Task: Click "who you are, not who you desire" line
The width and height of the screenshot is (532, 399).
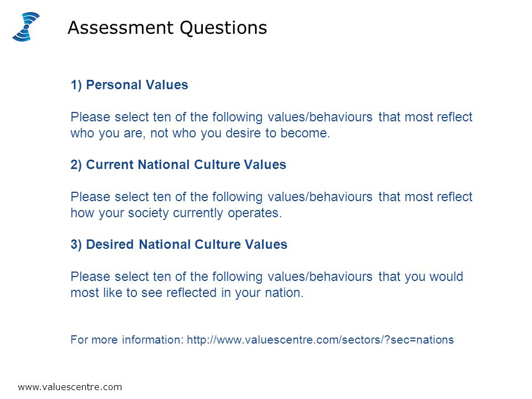Action: [200, 134]
